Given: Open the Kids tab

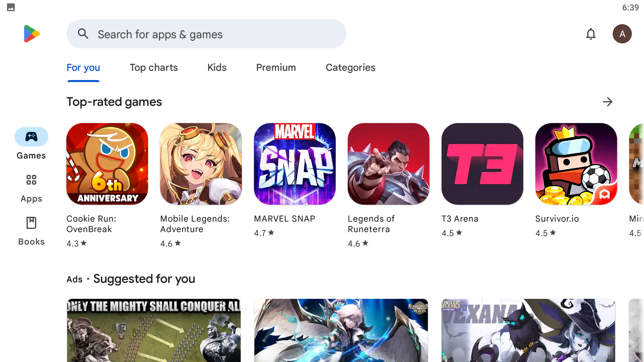Looking at the screenshot, I should pos(217,68).
